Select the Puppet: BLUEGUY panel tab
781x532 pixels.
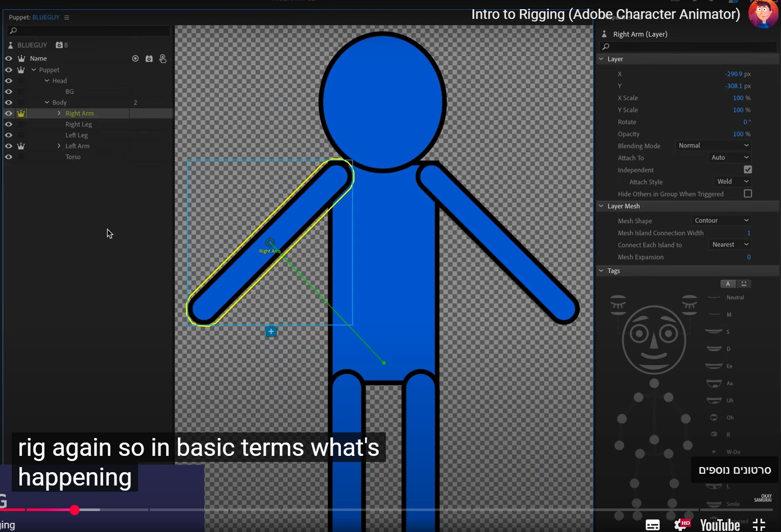coord(34,17)
